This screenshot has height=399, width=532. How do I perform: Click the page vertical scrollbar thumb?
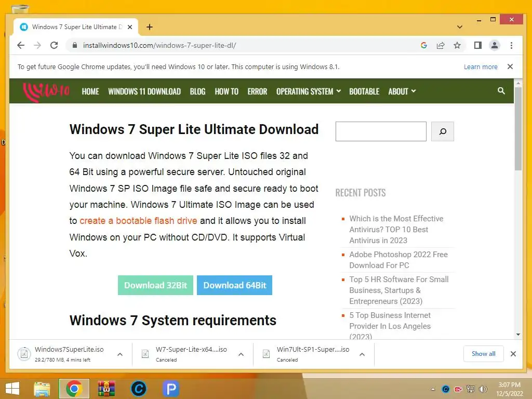(518, 129)
